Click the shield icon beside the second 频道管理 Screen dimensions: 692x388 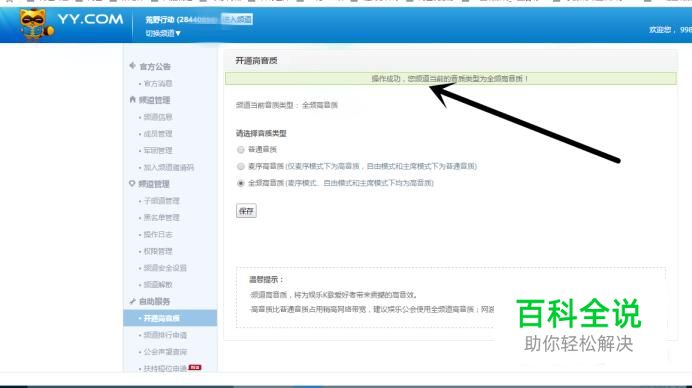point(132,183)
